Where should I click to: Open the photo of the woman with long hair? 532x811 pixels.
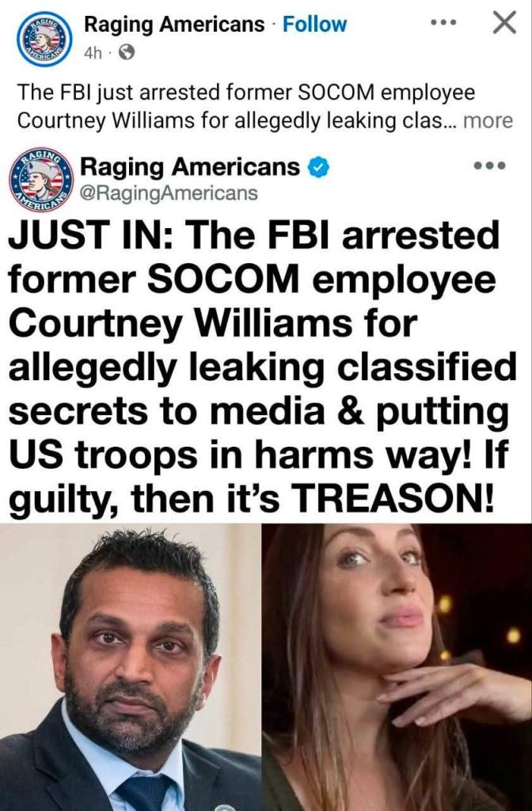pos(397,667)
